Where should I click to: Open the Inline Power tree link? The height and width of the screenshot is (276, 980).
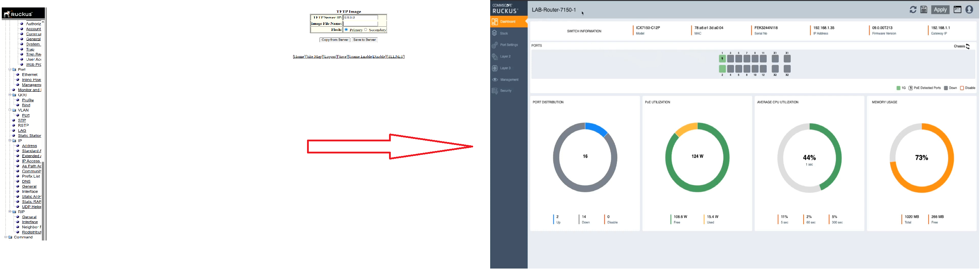32,80
